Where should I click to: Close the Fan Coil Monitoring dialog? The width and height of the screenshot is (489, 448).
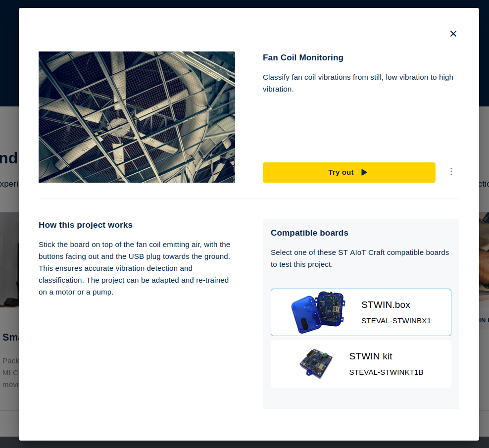(453, 34)
